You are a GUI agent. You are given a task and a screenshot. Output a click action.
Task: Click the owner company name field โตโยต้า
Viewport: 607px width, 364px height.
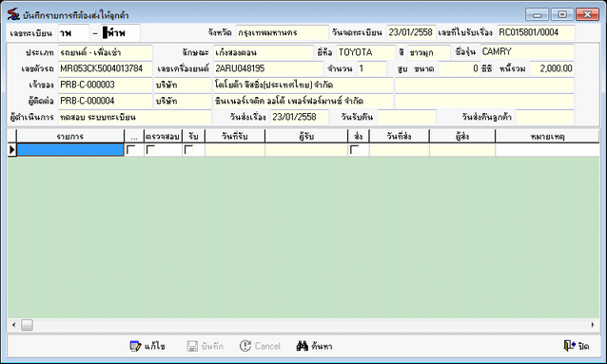[303, 85]
